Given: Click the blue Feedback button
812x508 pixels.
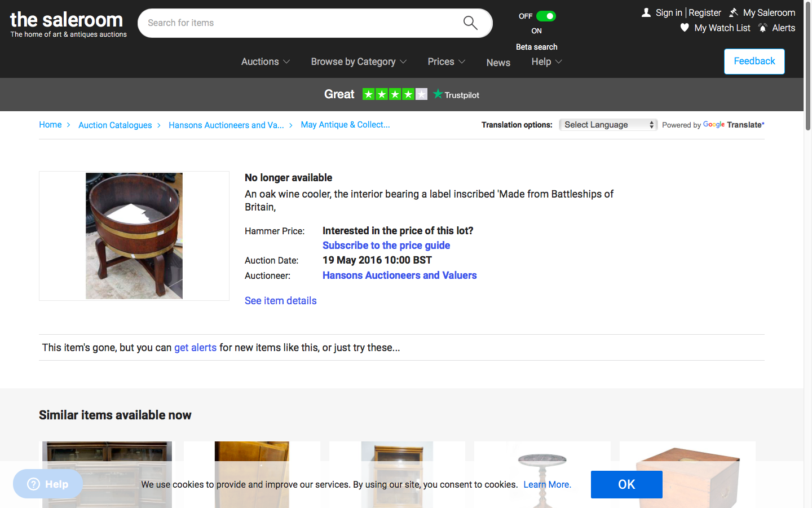Looking at the screenshot, I should [x=754, y=61].
